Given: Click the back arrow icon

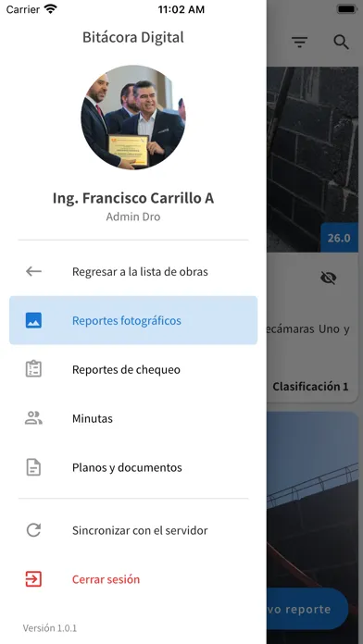Looking at the screenshot, I should (33, 271).
